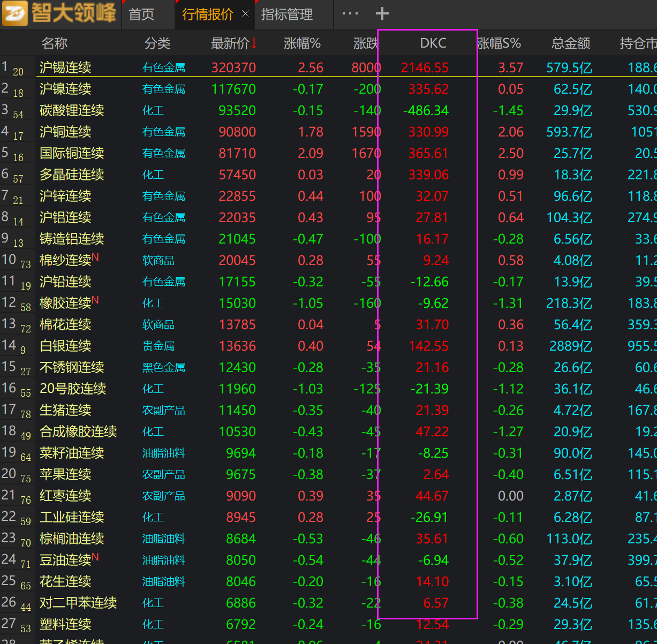Select 碳酸锂连续 in the quote list

tap(72, 110)
